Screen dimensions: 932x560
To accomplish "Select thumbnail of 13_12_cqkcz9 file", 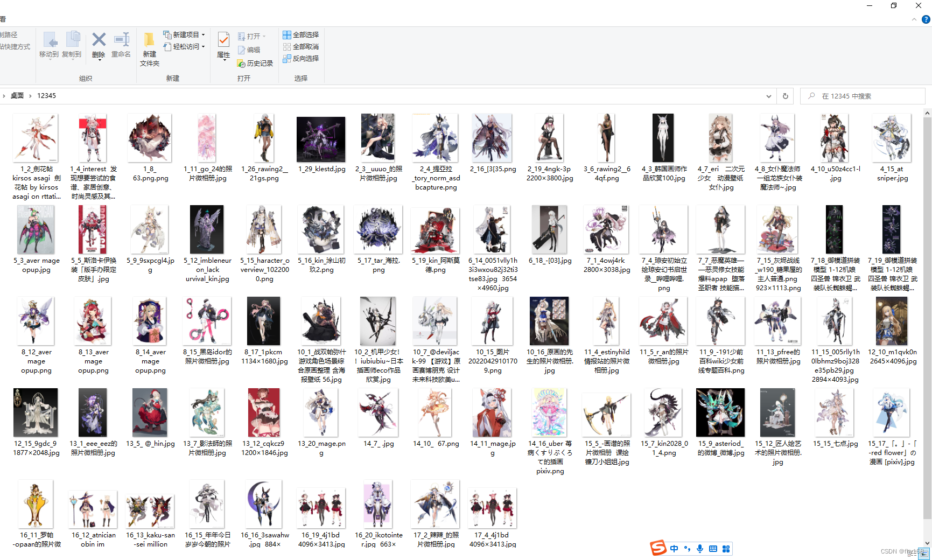I will click(264, 412).
